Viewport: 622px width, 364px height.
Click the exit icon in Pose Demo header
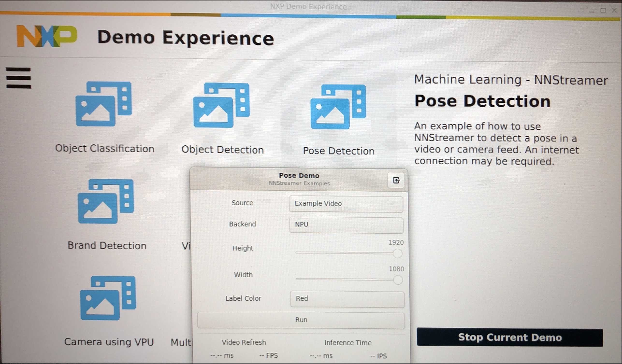click(396, 180)
